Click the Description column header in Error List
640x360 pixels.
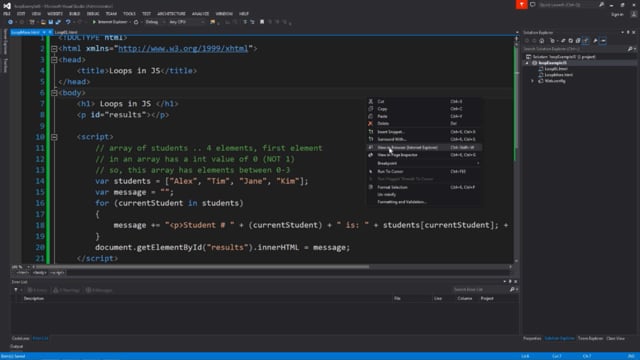[x=34, y=298]
